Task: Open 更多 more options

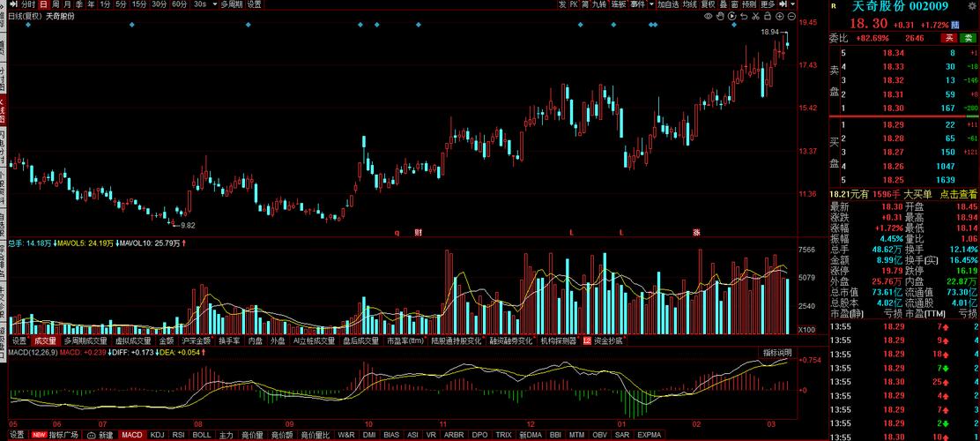Action: (x=768, y=4)
